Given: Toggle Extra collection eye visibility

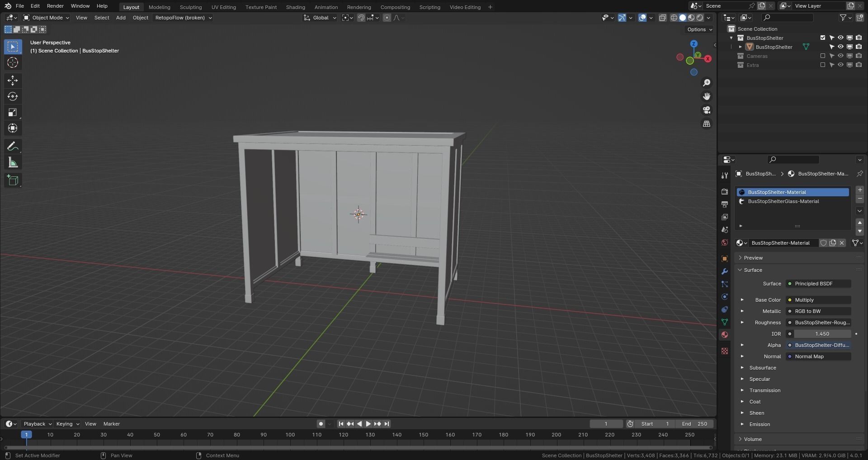Looking at the screenshot, I should 840,65.
